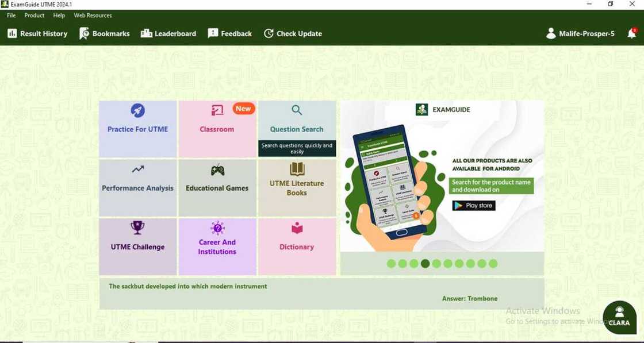Open the CLARA assistant button
The height and width of the screenshot is (343, 644).
tap(619, 317)
